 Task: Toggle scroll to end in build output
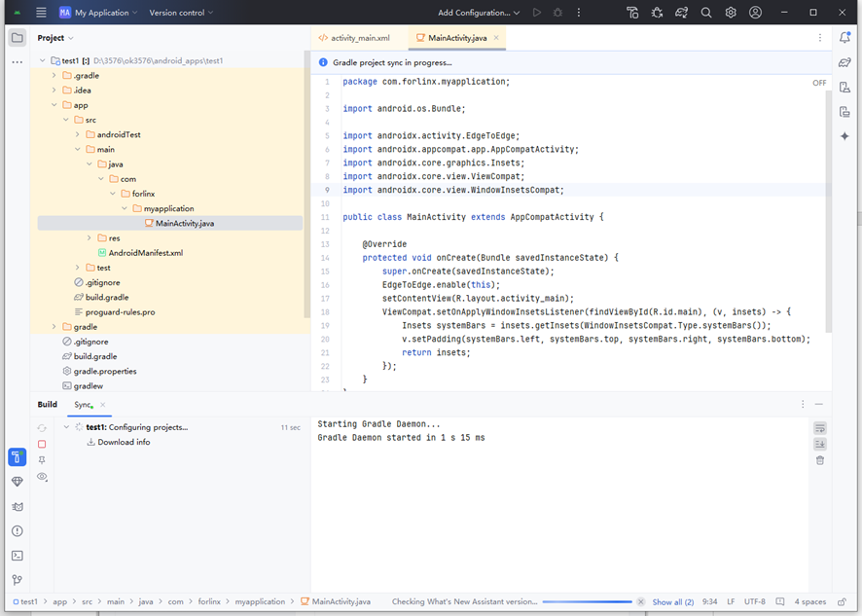[x=820, y=444]
